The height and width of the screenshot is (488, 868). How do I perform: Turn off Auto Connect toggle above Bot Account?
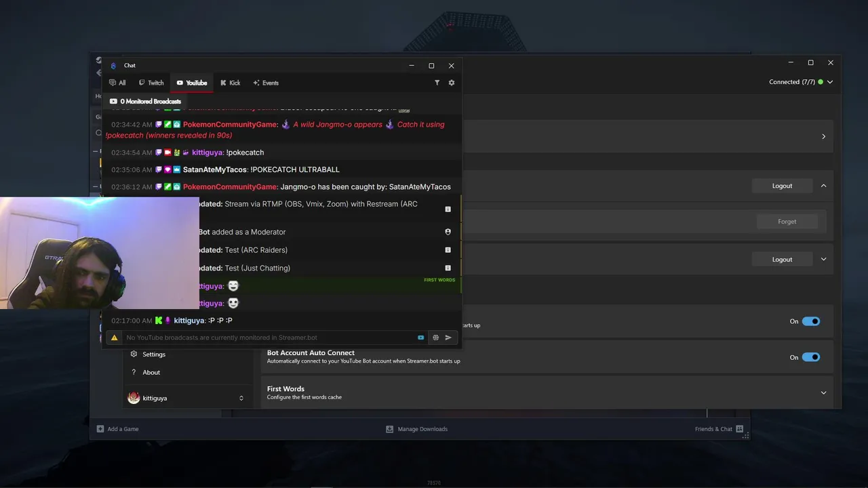point(811,321)
